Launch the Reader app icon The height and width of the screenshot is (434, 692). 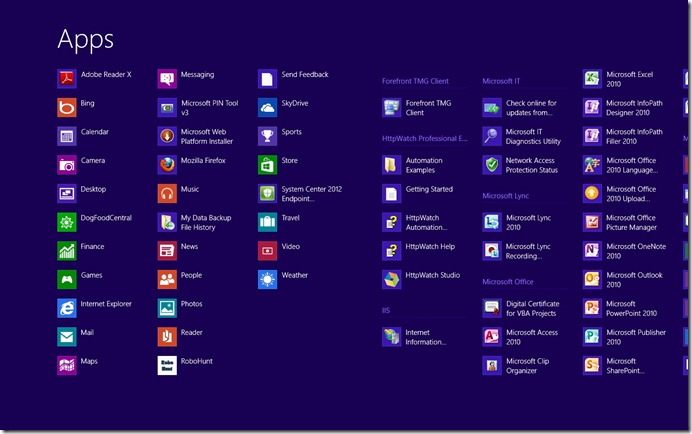click(167, 337)
